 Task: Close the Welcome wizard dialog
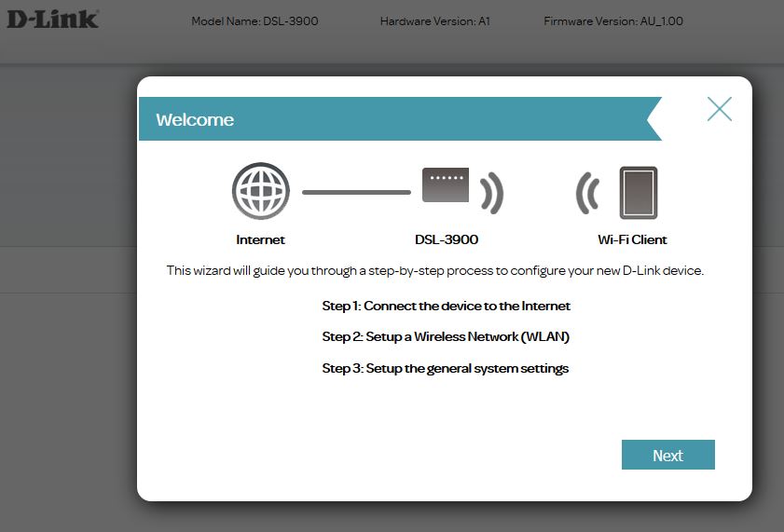point(720,109)
